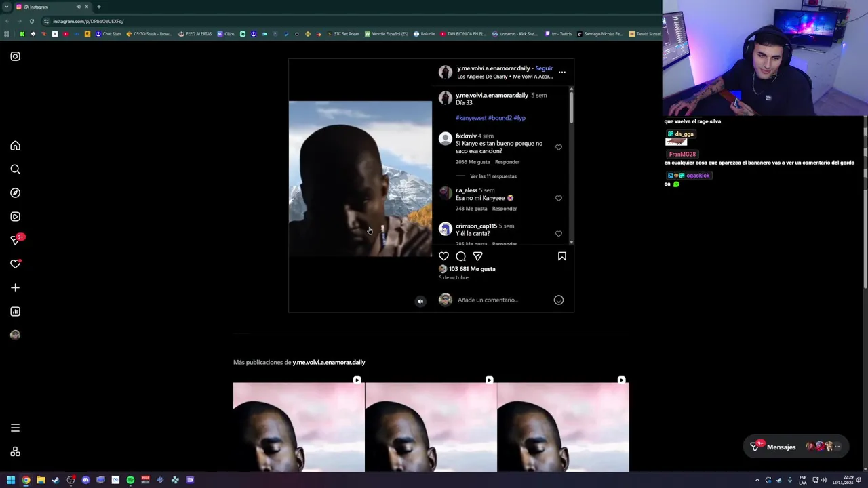Open Notifications heart in sidebar
The width and height of the screenshot is (868, 488).
pos(15,264)
